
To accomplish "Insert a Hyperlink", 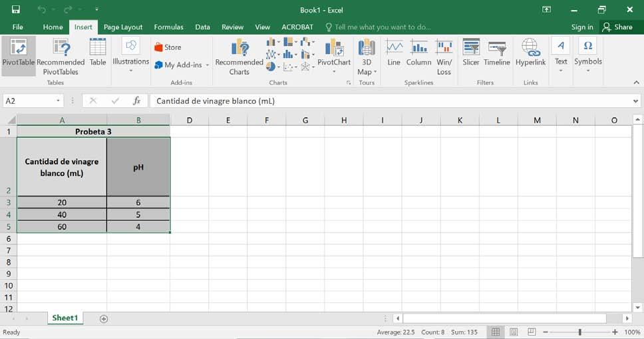I will pyautogui.click(x=531, y=53).
